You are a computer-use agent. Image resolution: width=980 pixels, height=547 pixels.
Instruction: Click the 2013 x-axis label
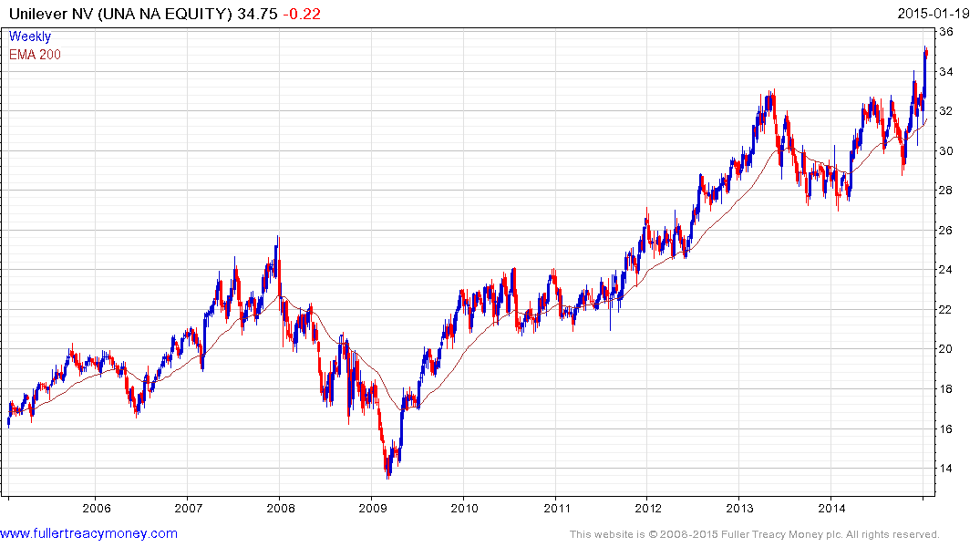click(x=740, y=508)
